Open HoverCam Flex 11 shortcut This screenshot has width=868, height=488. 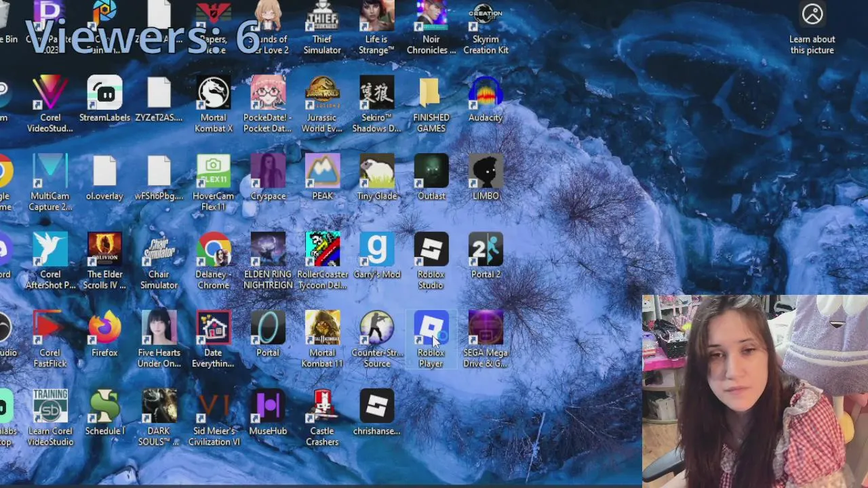tap(214, 182)
